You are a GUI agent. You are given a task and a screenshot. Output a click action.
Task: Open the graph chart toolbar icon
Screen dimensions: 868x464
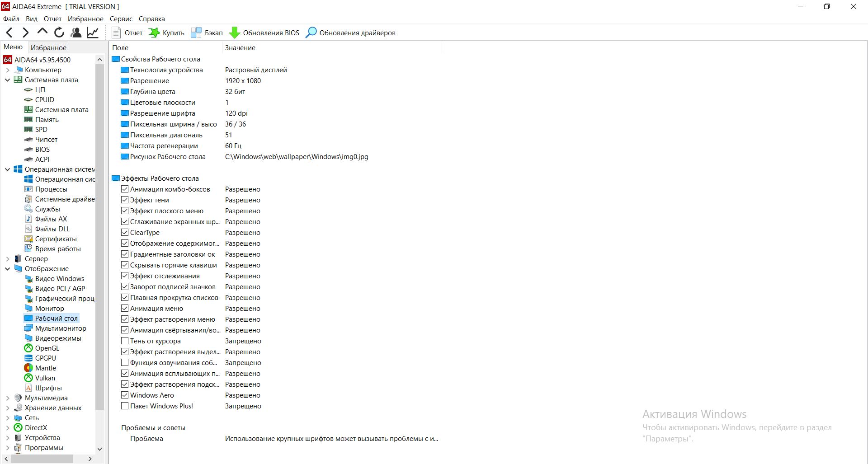coord(93,33)
